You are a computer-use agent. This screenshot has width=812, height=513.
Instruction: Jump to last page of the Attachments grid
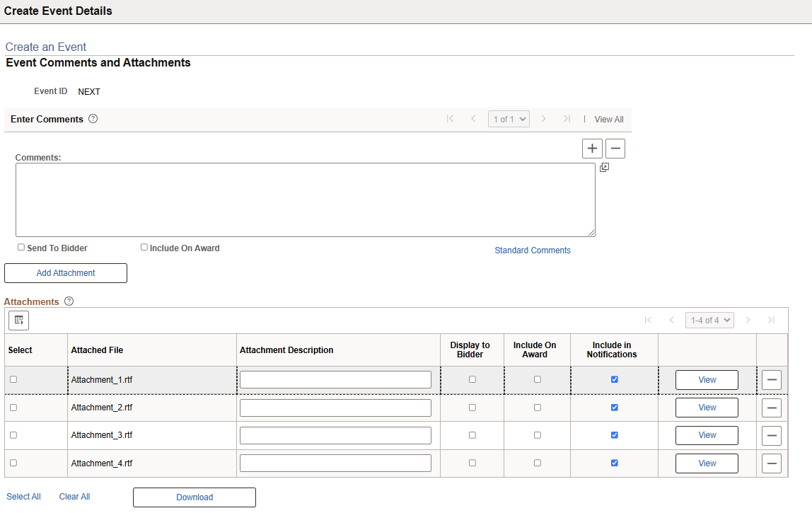point(772,320)
